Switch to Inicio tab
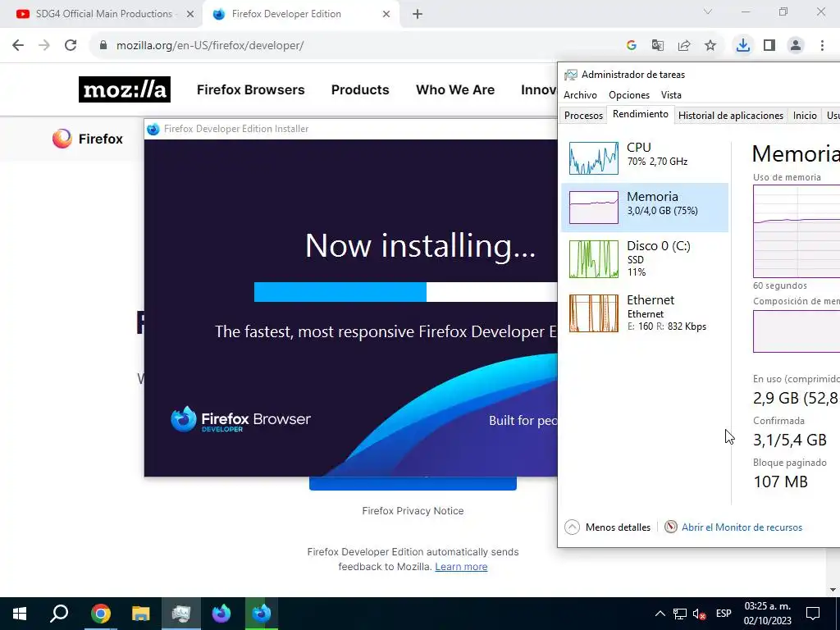The height and width of the screenshot is (630, 840). point(805,115)
